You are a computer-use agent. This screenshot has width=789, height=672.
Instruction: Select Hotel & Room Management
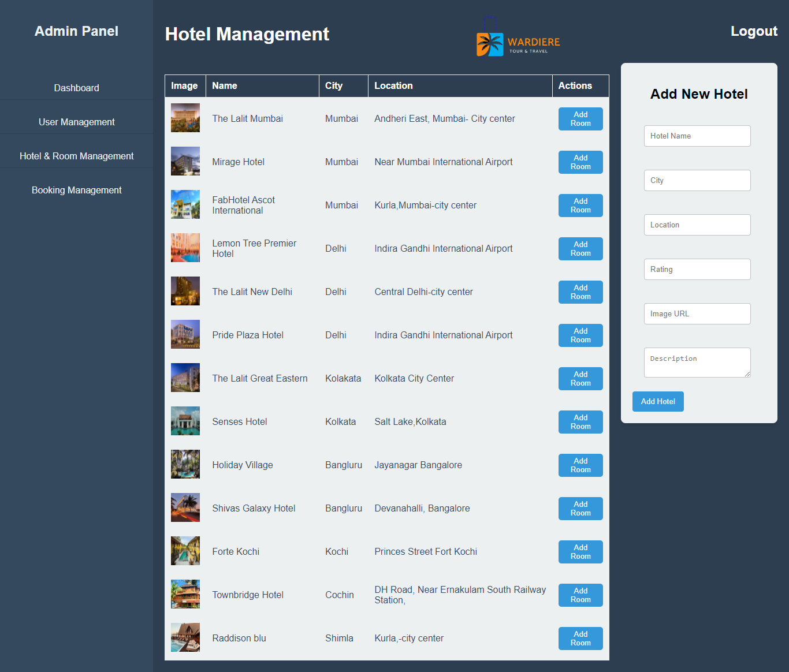coord(76,156)
